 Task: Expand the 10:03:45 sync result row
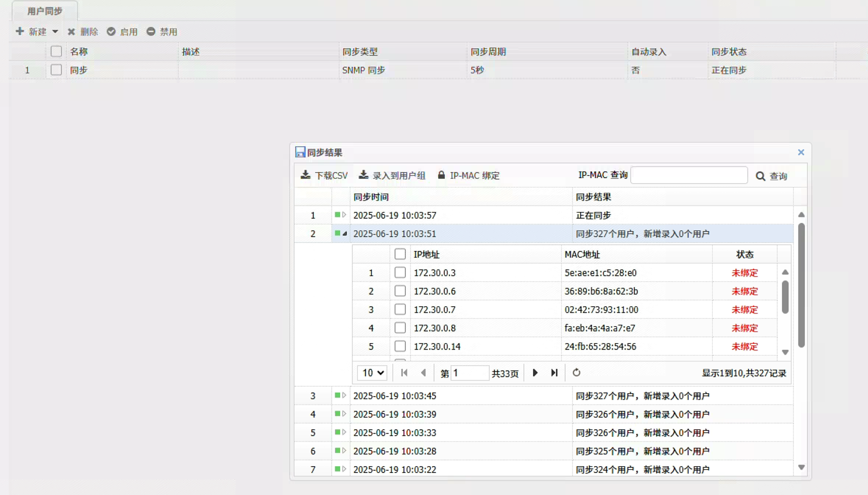click(x=344, y=395)
